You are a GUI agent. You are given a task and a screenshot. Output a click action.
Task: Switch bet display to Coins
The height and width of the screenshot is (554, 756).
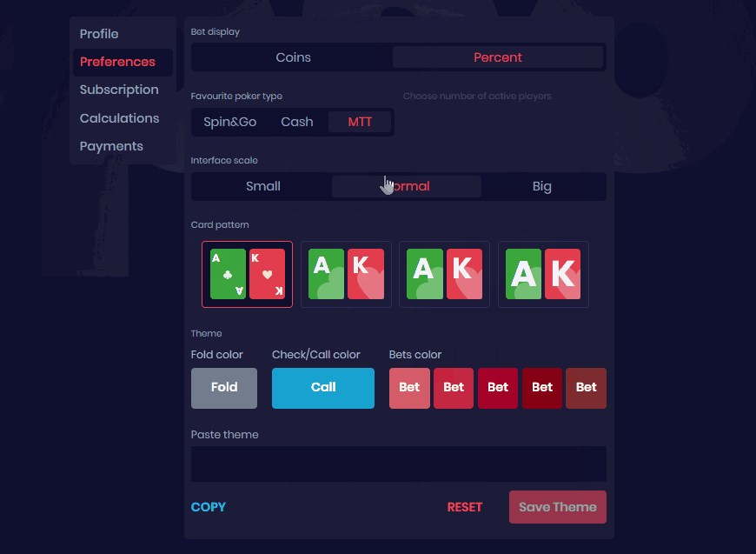[293, 57]
